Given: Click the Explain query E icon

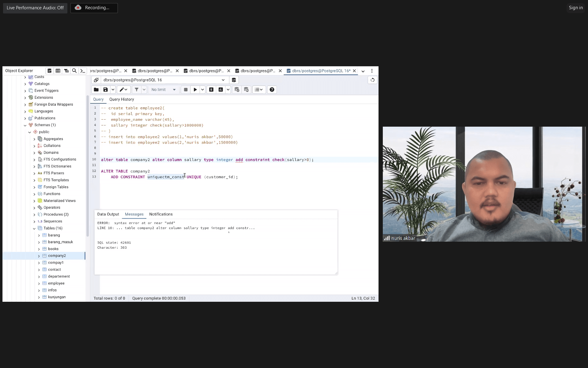Looking at the screenshot, I should (x=211, y=90).
